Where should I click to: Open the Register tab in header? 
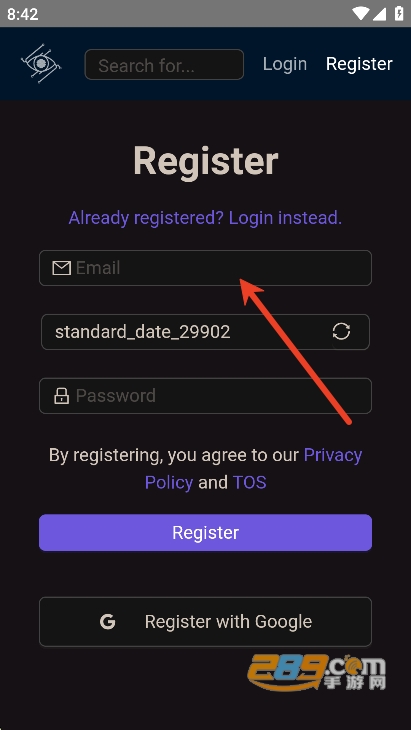[359, 64]
